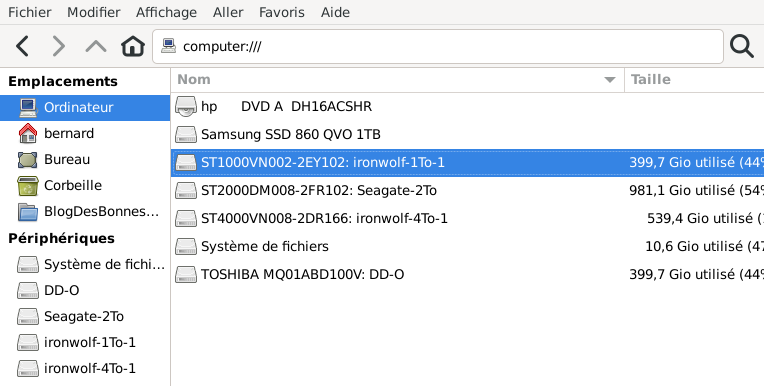
Task: Toggle sort order with the Nom column arrow
Action: (610, 80)
